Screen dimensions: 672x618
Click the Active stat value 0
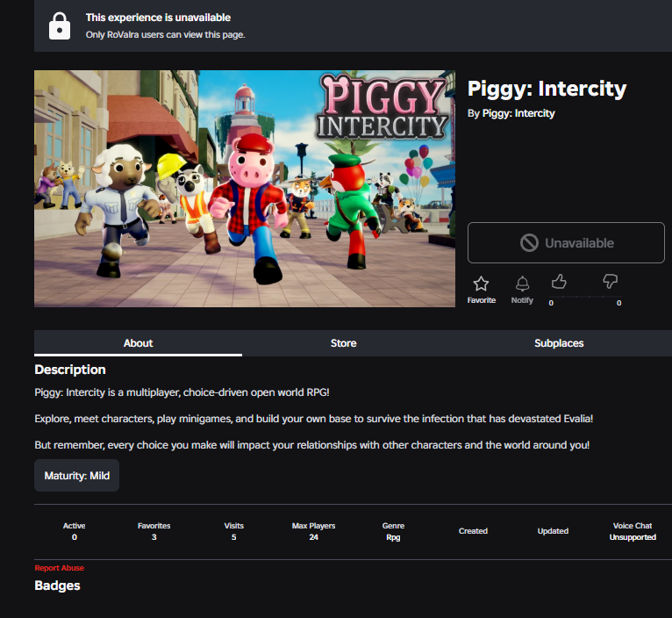point(75,537)
